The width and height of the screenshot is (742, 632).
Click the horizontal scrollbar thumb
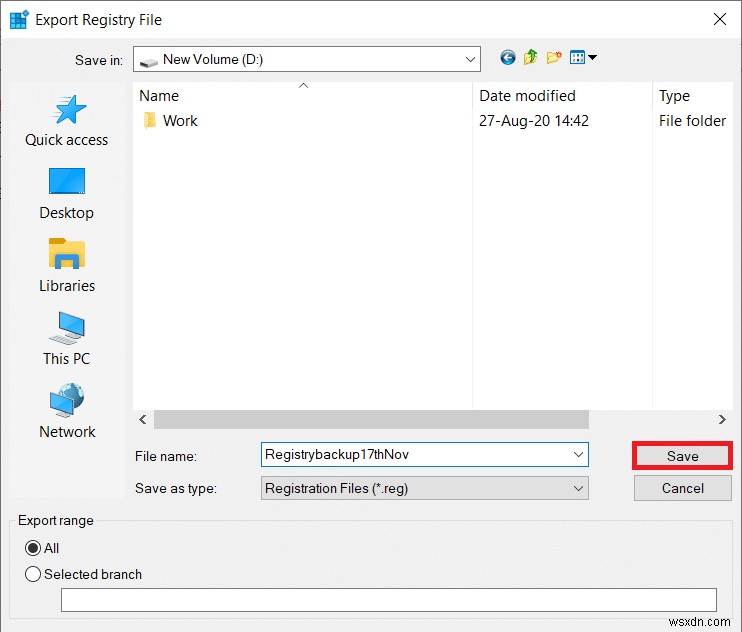(x=371, y=420)
